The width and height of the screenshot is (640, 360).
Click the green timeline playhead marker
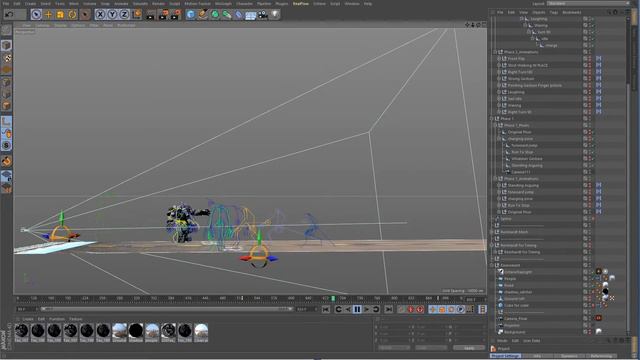(333, 299)
